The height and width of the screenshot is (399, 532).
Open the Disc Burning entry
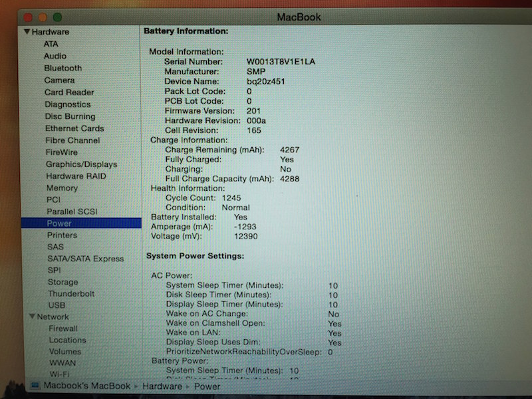[70, 116]
